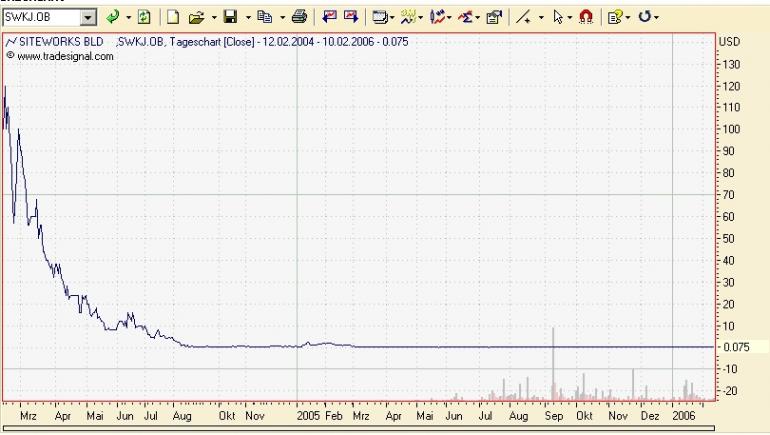Expand the dropdown arrow beside the save icon
This screenshot has width=770, height=435.
tap(247, 17)
